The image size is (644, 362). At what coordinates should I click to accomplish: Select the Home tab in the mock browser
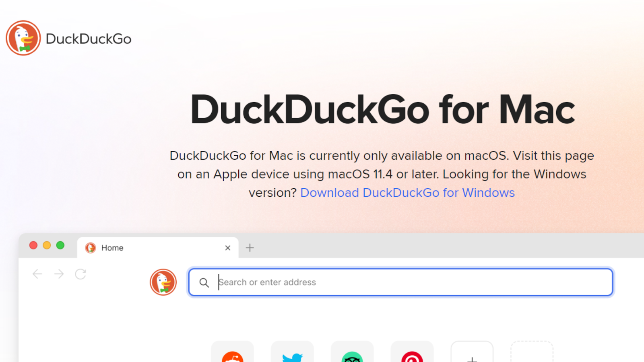pos(157,248)
